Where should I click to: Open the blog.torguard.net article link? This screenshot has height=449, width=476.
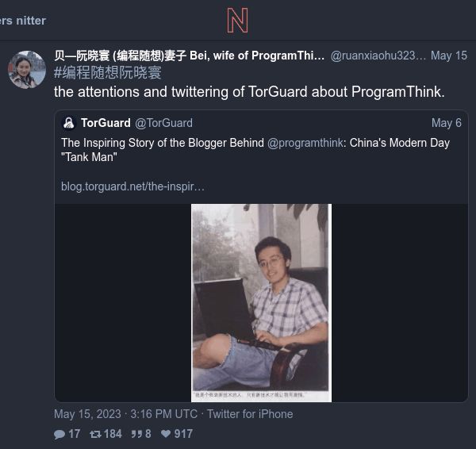(132, 186)
